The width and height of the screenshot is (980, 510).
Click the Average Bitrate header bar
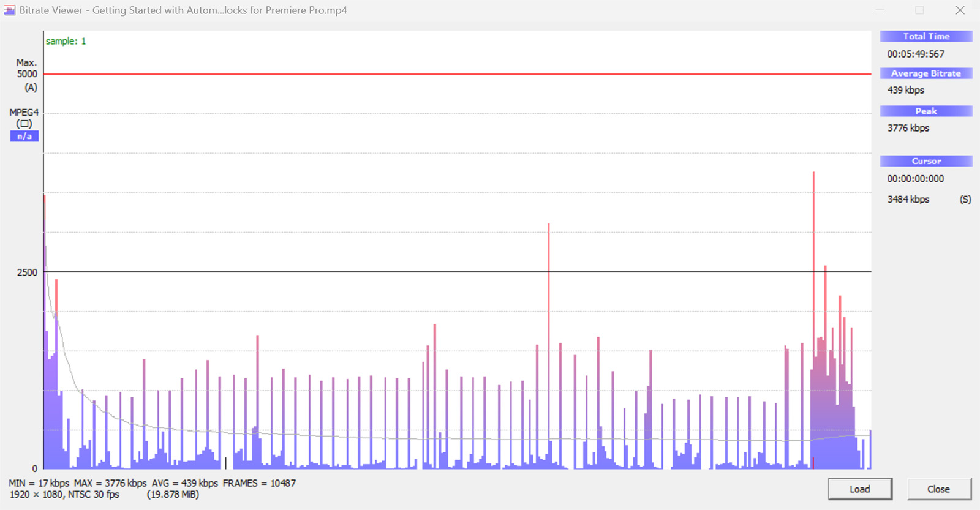tap(925, 73)
